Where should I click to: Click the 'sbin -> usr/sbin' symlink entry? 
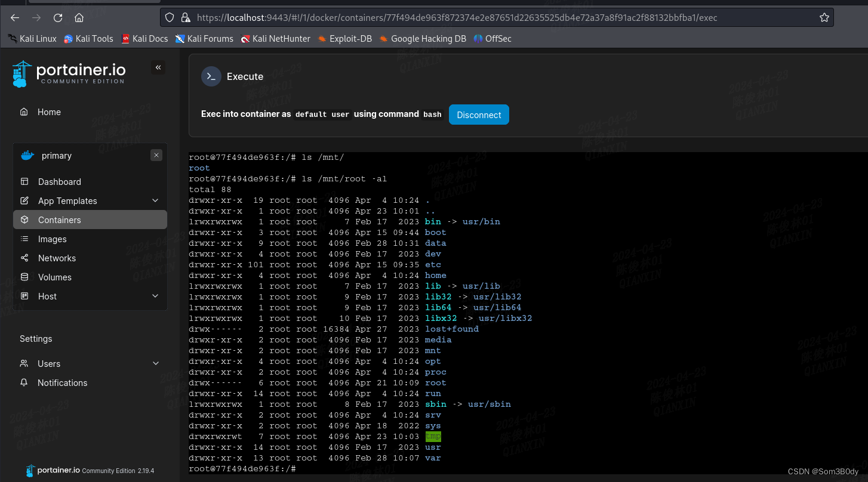(x=468, y=404)
